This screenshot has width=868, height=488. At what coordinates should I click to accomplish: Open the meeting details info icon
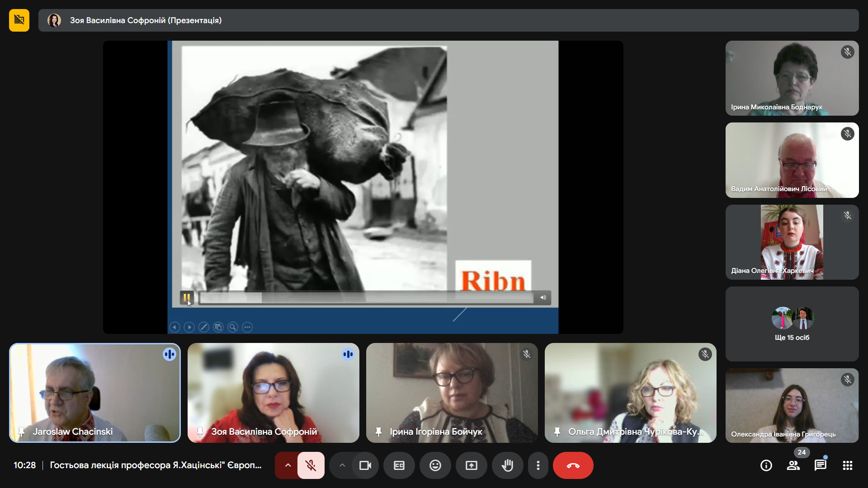pos(766,465)
